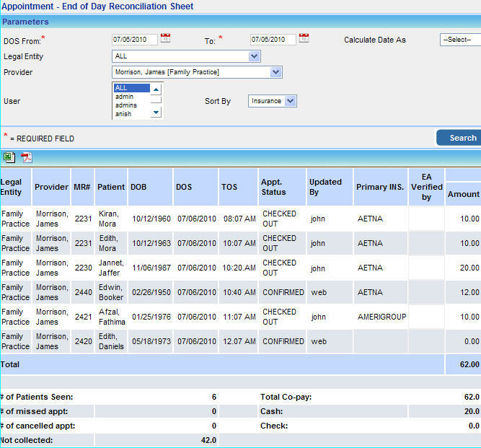This screenshot has height=448, width=481.
Task: Click the Primary INS. column header
Action: point(381,187)
